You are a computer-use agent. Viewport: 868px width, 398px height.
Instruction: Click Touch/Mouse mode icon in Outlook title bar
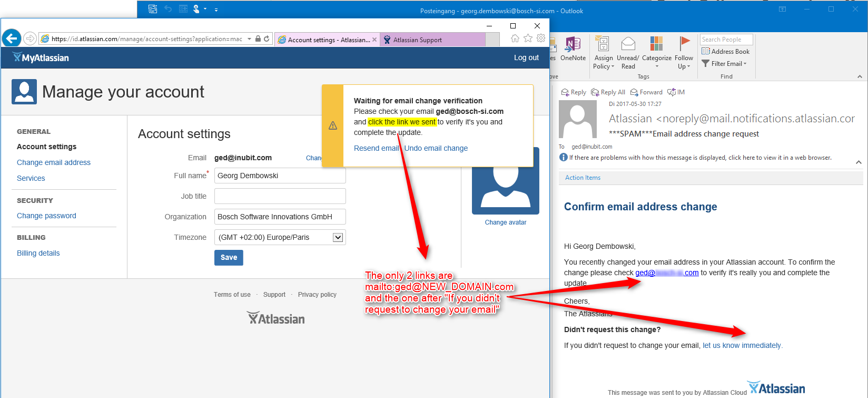pos(196,9)
